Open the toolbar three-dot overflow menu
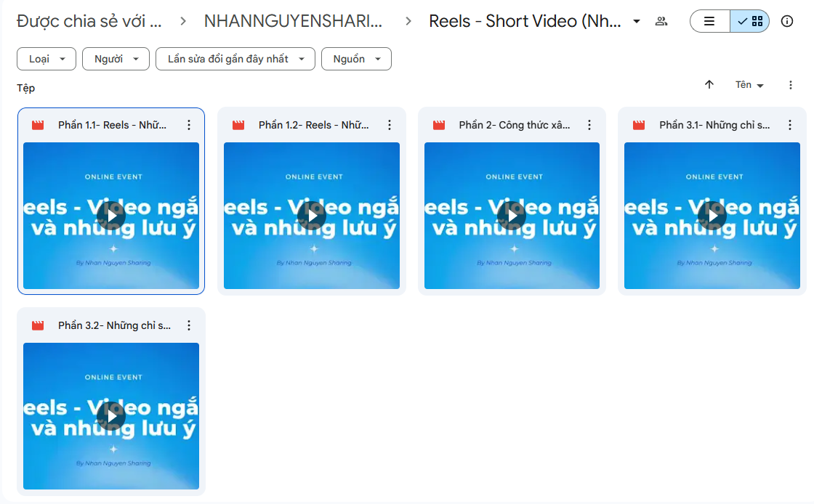Viewport: 814px width, 504px height. (x=791, y=85)
